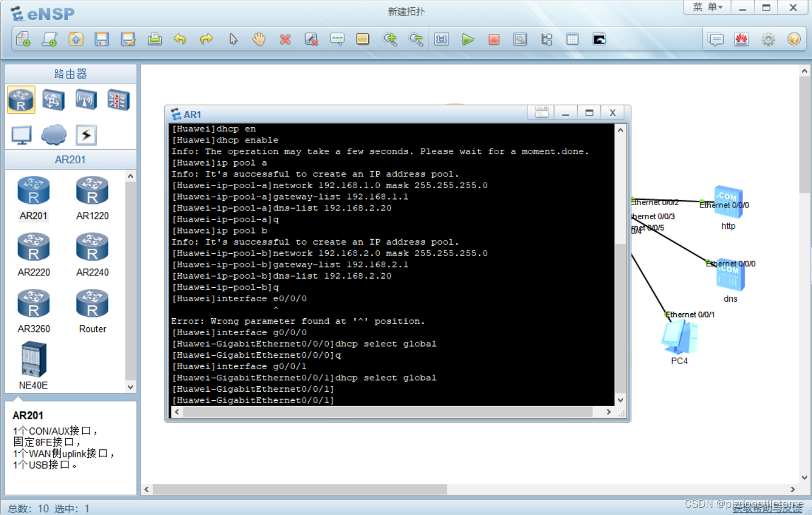
Task: Choose the AR1220 router model
Action: (92, 198)
